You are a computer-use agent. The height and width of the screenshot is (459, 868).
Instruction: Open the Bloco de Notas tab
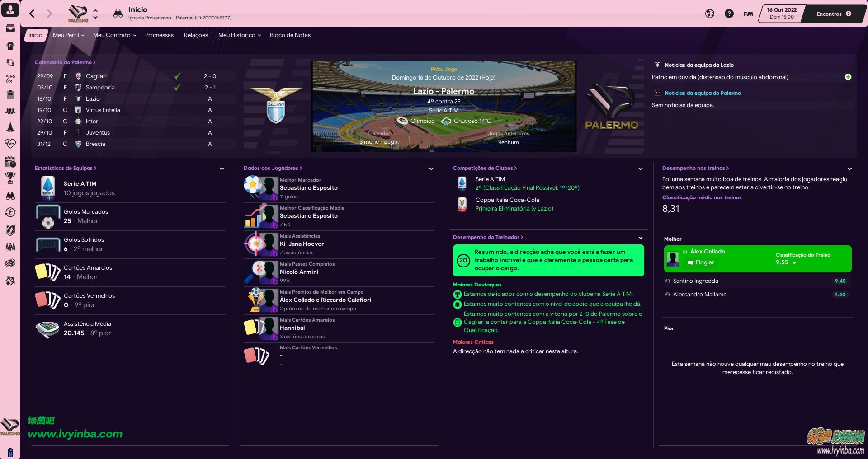point(290,35)
